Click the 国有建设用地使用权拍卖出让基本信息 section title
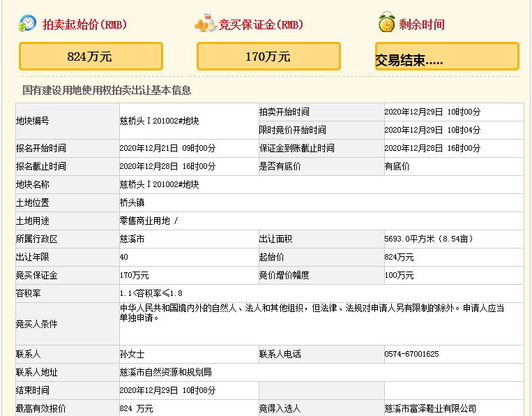The image size is (532, 416). tap(107, 90)
